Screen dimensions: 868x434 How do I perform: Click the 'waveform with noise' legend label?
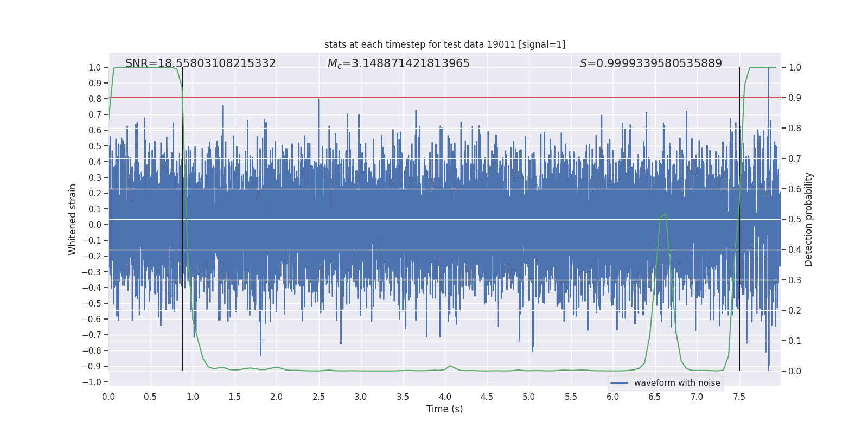pos(676,383)
